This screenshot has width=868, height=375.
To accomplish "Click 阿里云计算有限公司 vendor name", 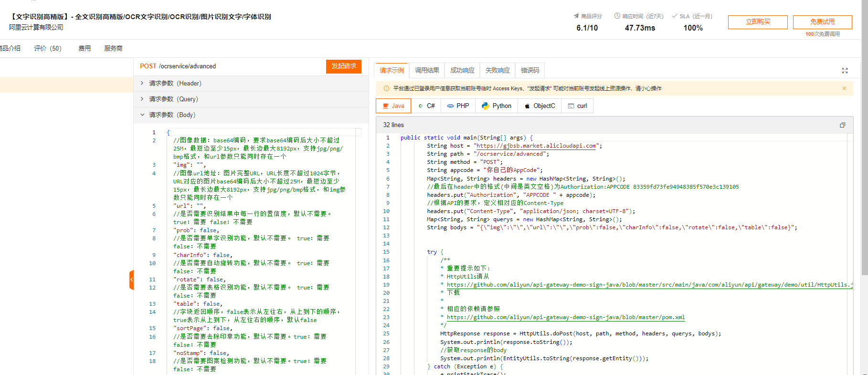I will coord(36,28).
